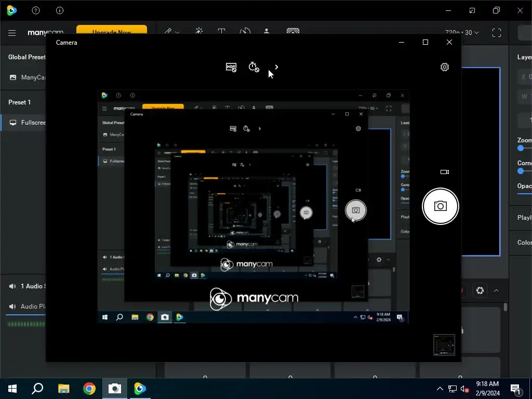
Task: Mute the 1 Audio Source speaker icon
Action: 12,286
